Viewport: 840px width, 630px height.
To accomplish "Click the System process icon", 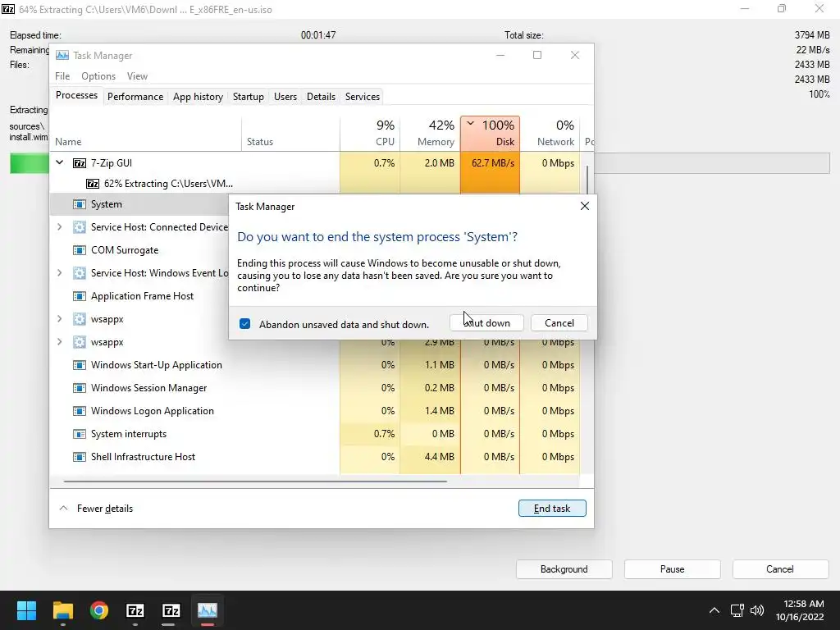I will (x=80, y=204).
